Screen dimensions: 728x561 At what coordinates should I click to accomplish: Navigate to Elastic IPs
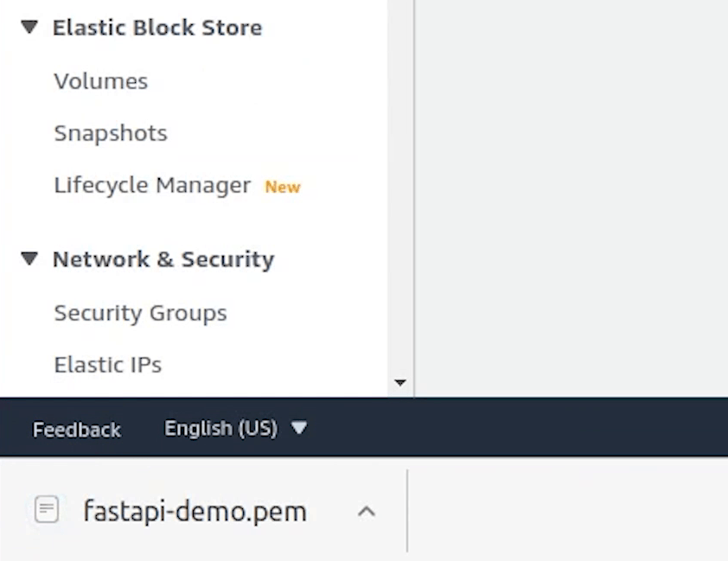click(x=107, y=365)
